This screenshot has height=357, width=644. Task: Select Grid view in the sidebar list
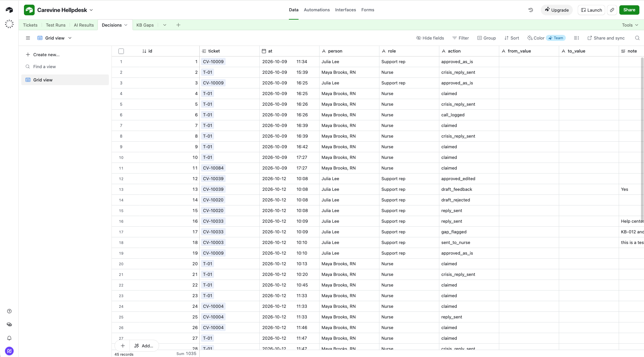click(x=65, y=80)
